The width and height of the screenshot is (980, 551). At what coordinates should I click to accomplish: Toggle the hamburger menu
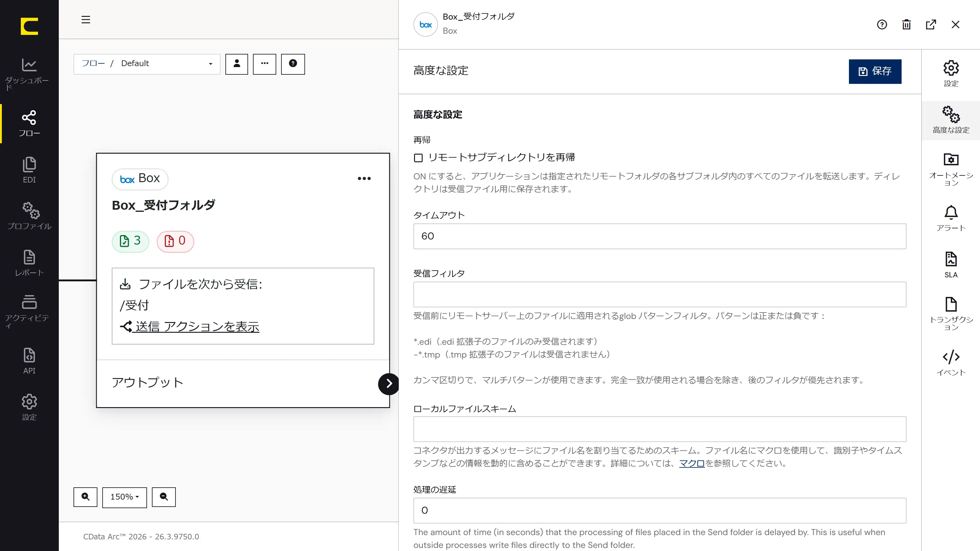coord(86,20)
